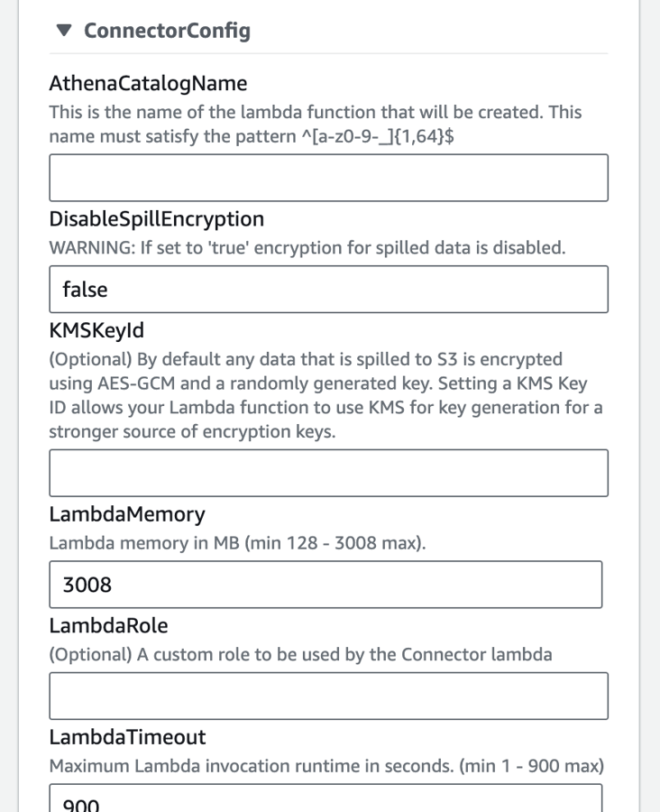The height and width of the screenshot is (812, 660).
Task: Click the LambdaRole field label
Action: pyautogui.click(x=109, y=625)
